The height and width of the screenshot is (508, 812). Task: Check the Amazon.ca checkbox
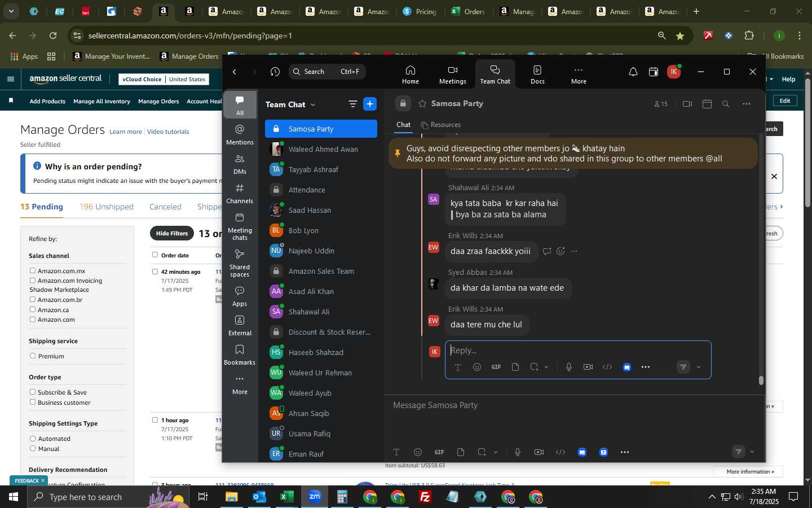[x=33, y=310]
